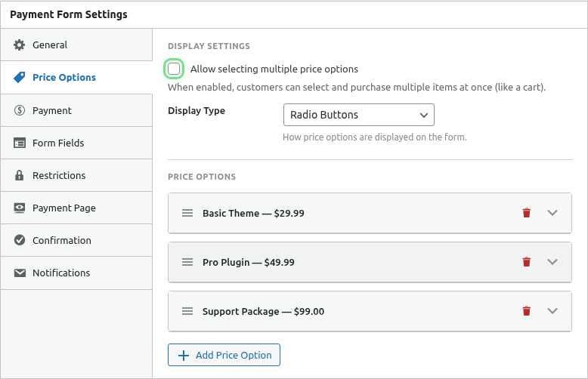Click 'Allow selecting multiple price options' label
The image size is (588, 379).
[274, 69]
